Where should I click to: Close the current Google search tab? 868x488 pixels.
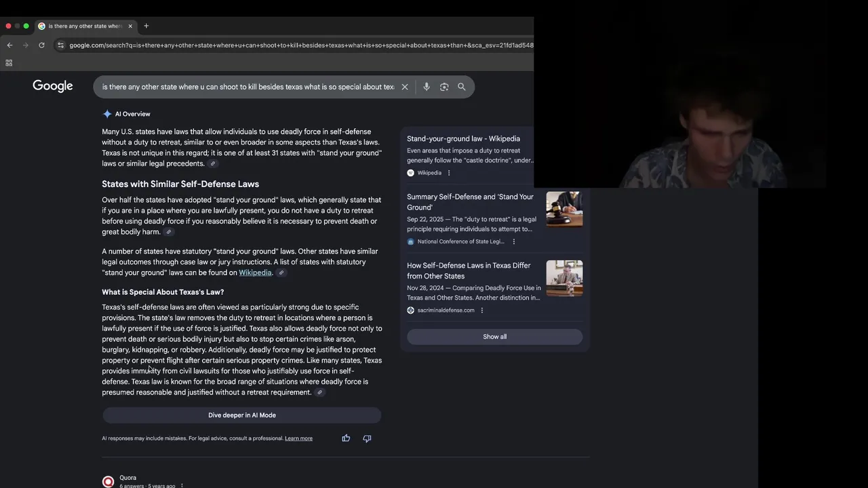pos(130,26)
